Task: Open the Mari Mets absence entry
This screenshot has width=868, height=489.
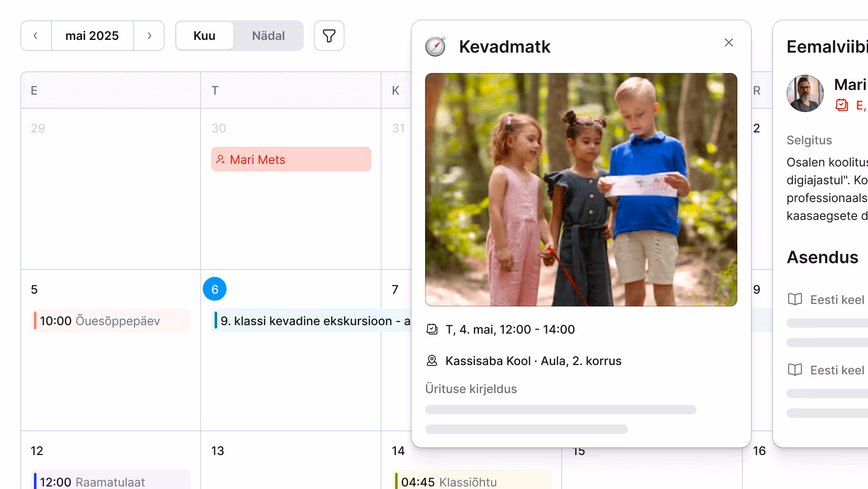Action: tap(291, 160)
